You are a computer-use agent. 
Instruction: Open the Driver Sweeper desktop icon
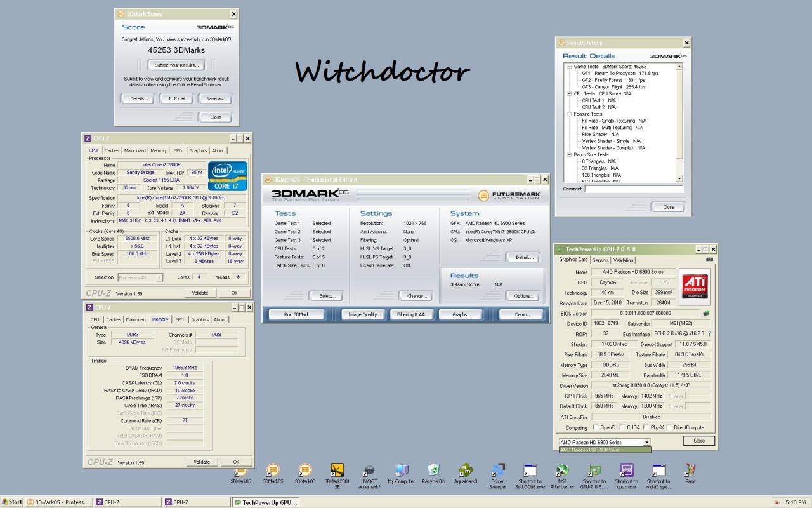coord(497,471)
